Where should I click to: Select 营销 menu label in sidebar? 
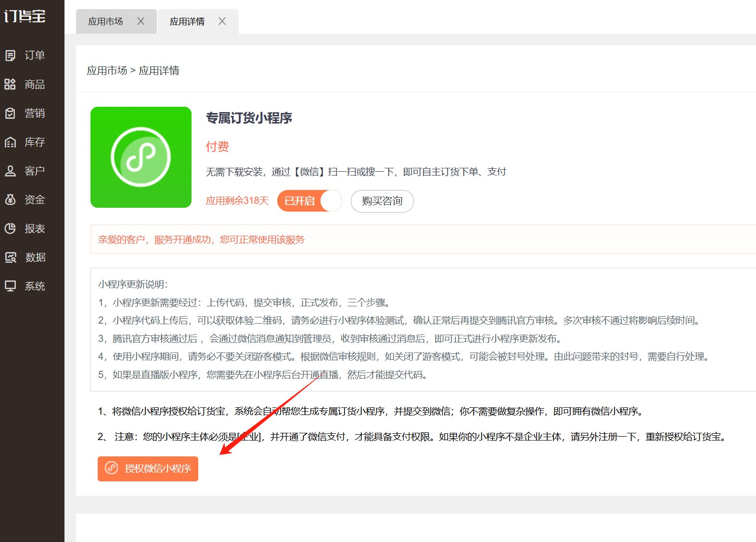(35, 113)
